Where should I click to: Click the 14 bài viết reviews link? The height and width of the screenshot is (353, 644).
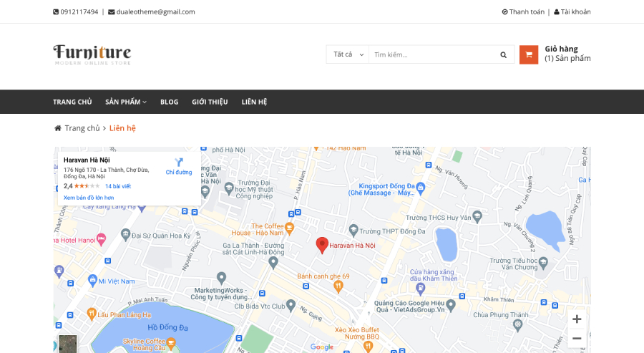(x=118, y=186)
